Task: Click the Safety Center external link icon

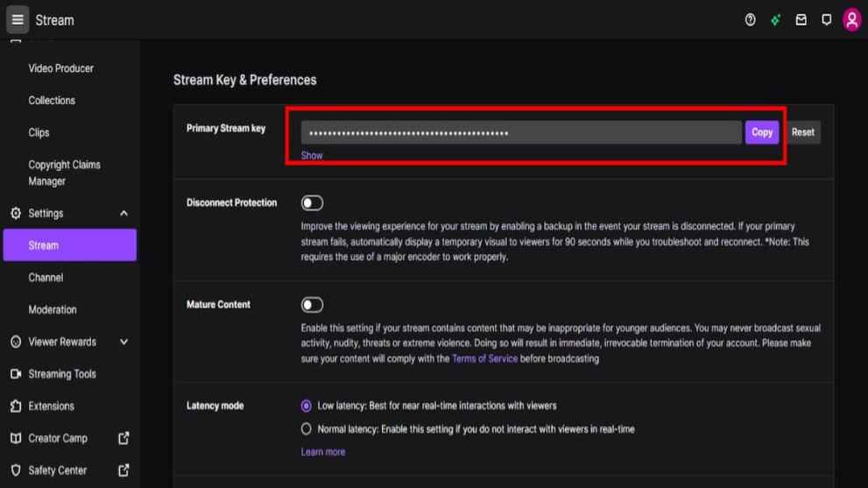Action: click(x=123, y=470)
